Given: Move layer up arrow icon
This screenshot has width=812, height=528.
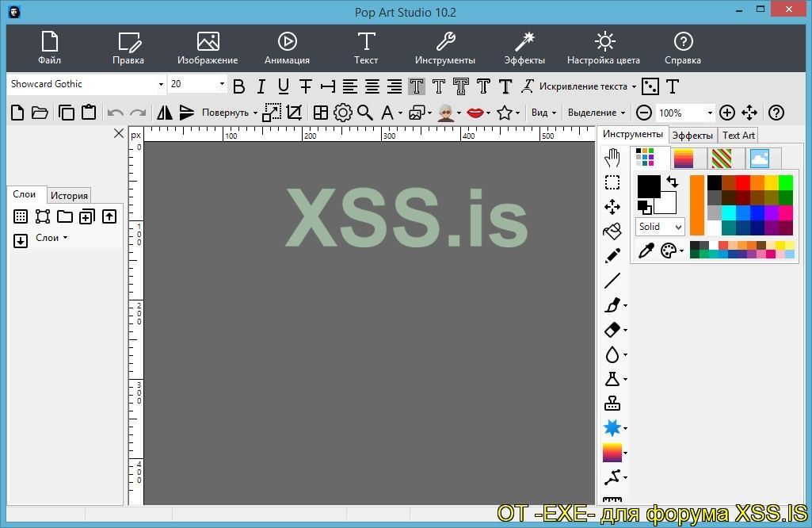Looking at the screenshot, I should [x=109, y=216].
